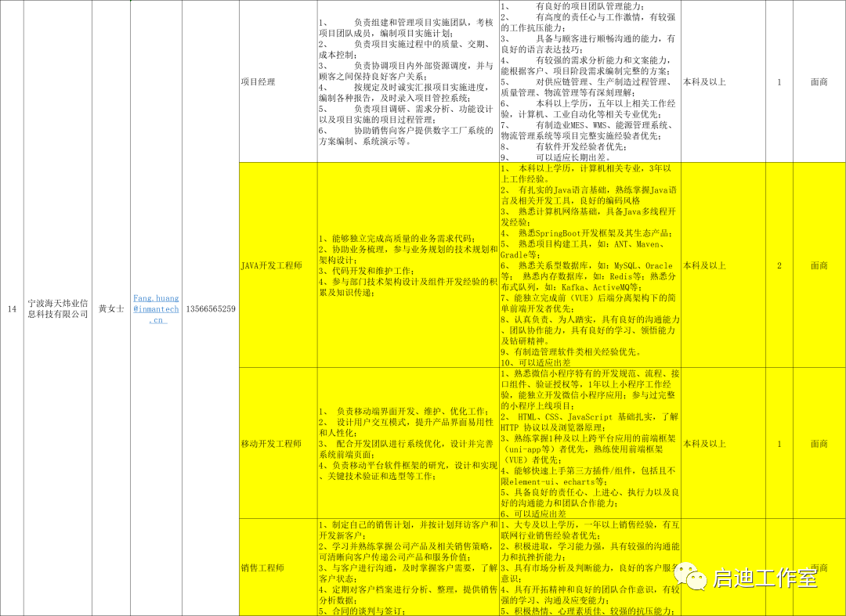Select headcount cell "2" in the JAVA row

click(x=779, y=265)
